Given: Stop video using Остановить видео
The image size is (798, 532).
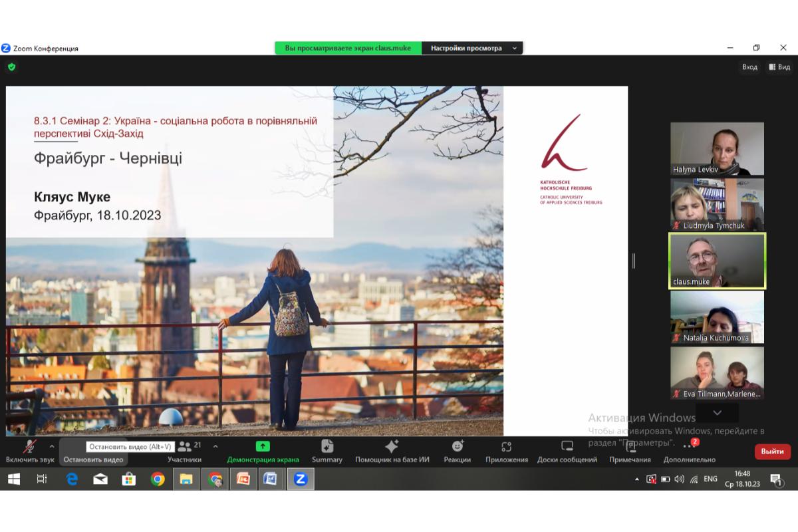Looking at the screenshot, I should click(94, 460).
